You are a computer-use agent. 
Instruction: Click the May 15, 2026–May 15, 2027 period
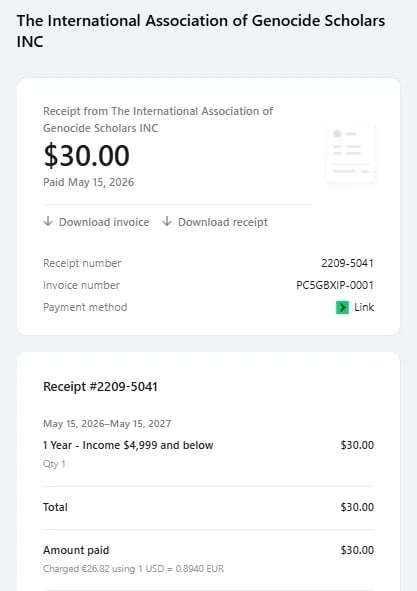(107, 424)
